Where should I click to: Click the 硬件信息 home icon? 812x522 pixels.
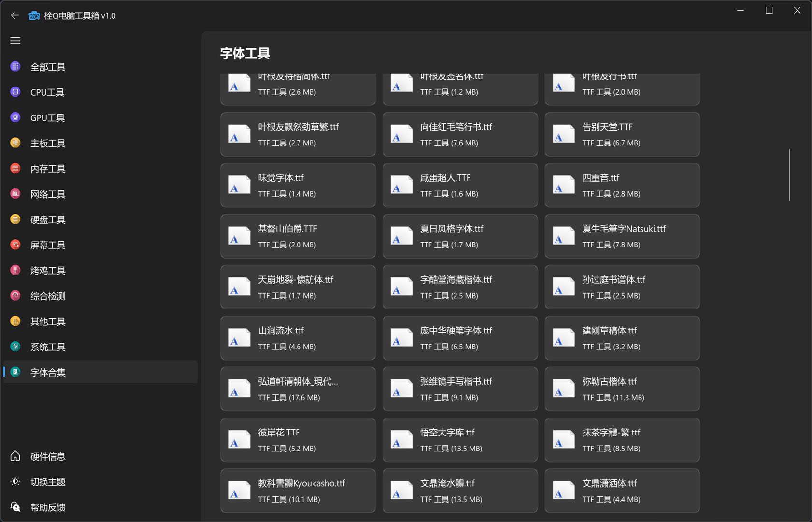pos(15,456)
